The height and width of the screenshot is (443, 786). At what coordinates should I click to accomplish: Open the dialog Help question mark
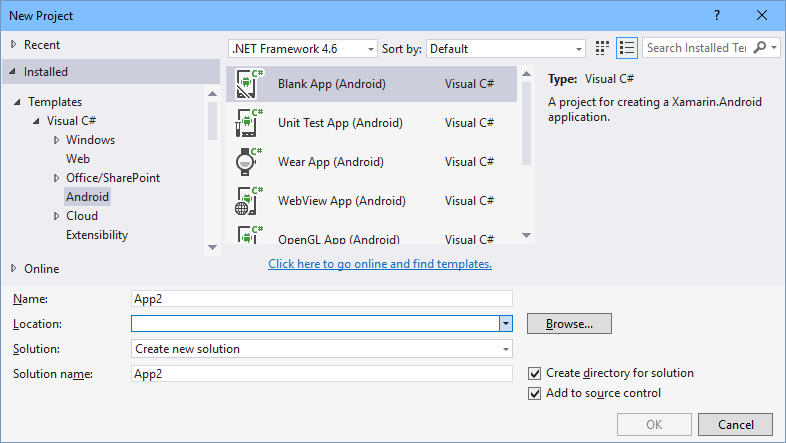[717, 16]
